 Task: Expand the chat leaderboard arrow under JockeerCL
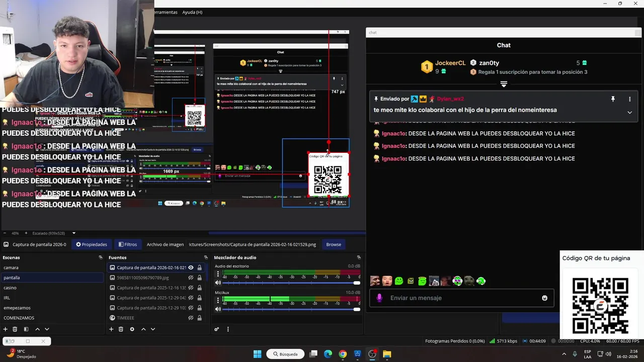pos(504,84)
